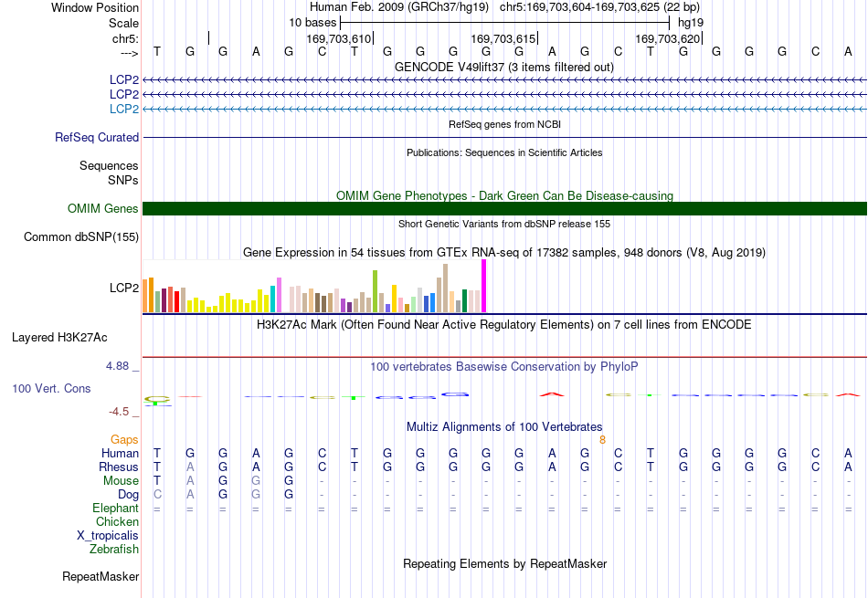This screenshot has height=598, width=868.
Task: Select the Rhesus alignment species label
Action: click(x=119, y=467)
